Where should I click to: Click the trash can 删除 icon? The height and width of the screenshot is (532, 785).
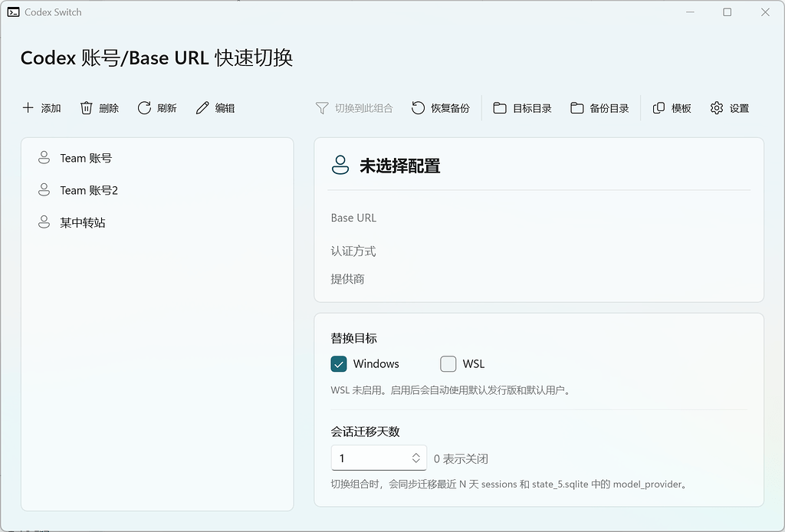86,107
